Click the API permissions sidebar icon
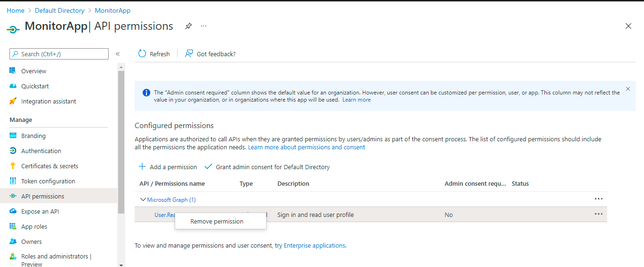 coord(13,196)
